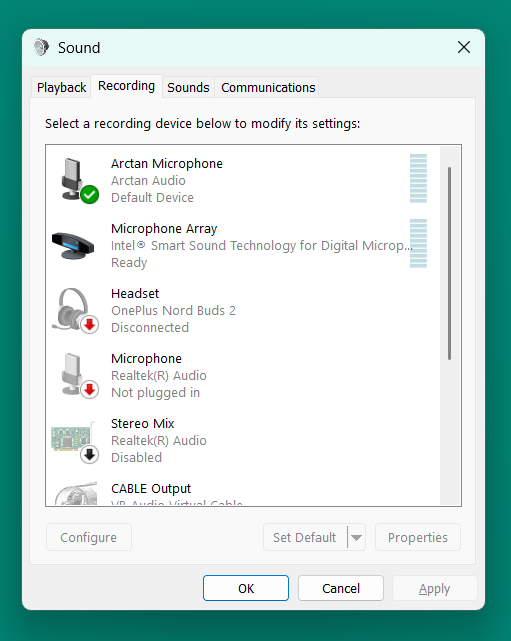Click the Sound speaker icon in title bar
Viewport: 511px width, 641px height.
[x=41, y=47]
